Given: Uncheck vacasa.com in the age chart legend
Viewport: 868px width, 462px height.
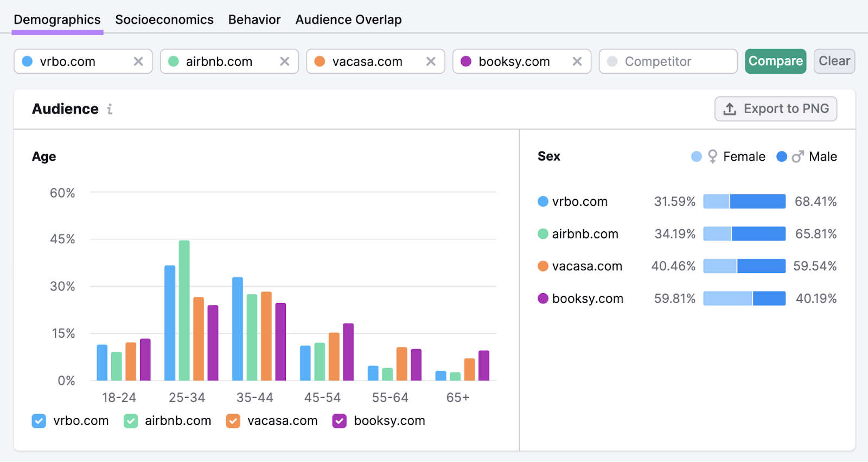Looking at the screenshot, I should point(233,421).
